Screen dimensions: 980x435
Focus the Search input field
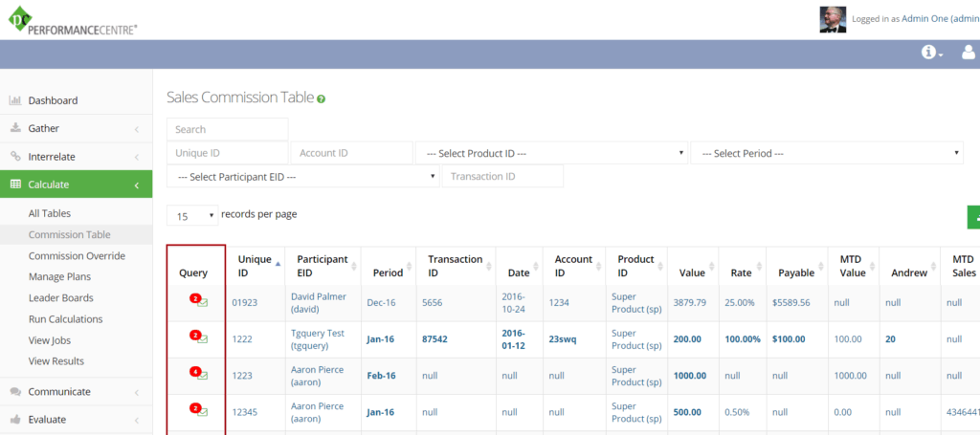point(228,129)
